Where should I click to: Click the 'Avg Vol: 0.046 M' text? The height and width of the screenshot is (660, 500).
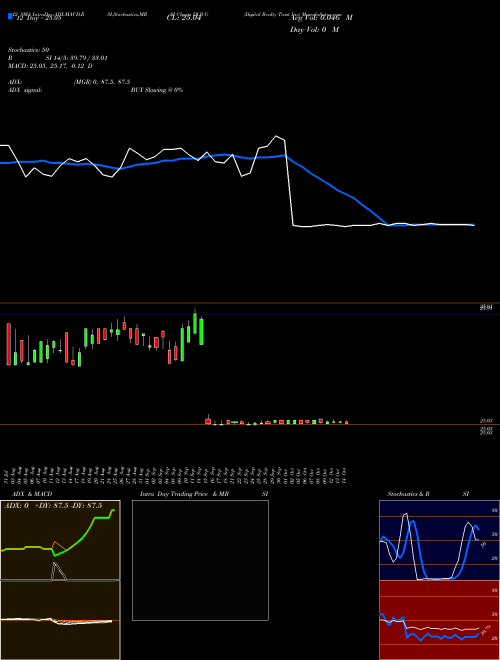[321, 18]
